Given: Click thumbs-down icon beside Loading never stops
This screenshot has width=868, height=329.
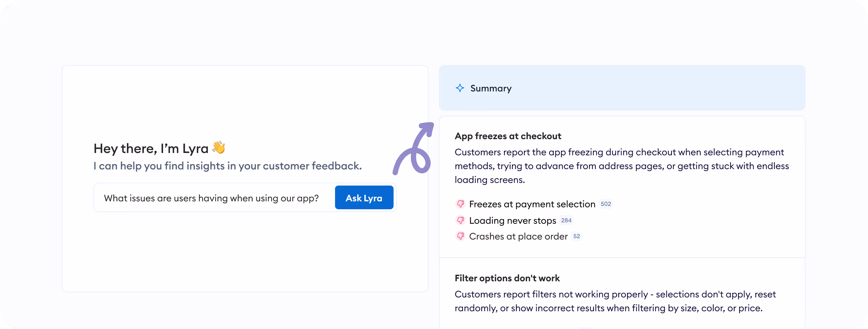Looking at the screenshot, I should (x=460, y=220).
